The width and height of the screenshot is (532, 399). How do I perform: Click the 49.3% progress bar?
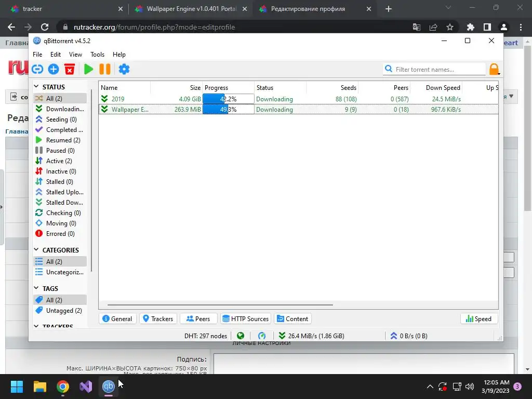(229, 109)
